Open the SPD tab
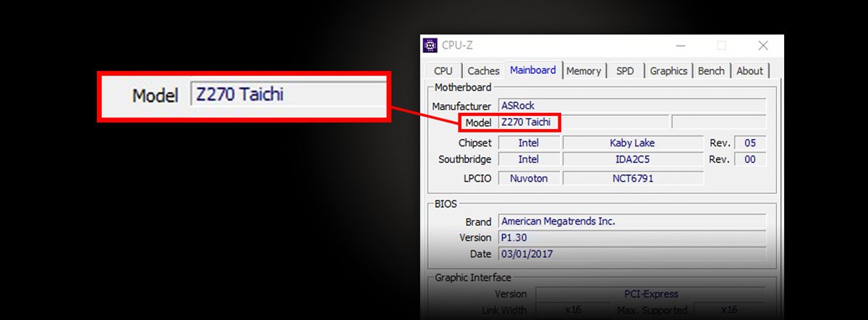 coord(625,70)
